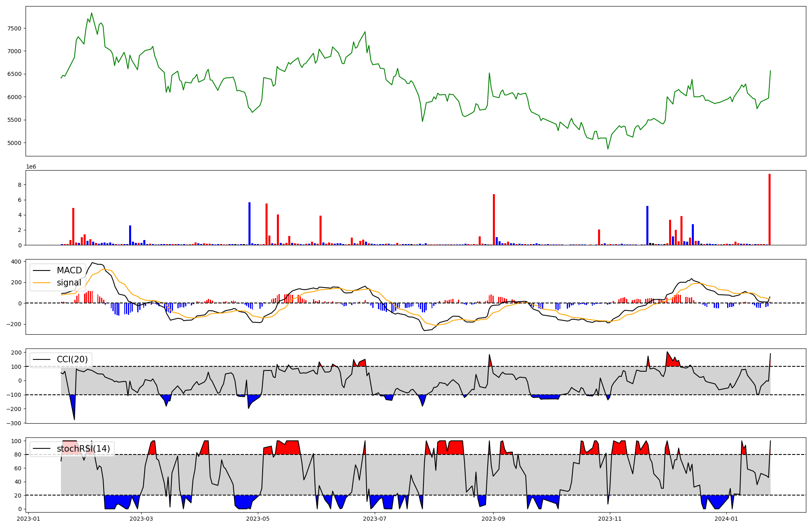Viewport: 812px width, 528px height.
Task: Click the black MACD legend line sample
Action: coord(41,270)
